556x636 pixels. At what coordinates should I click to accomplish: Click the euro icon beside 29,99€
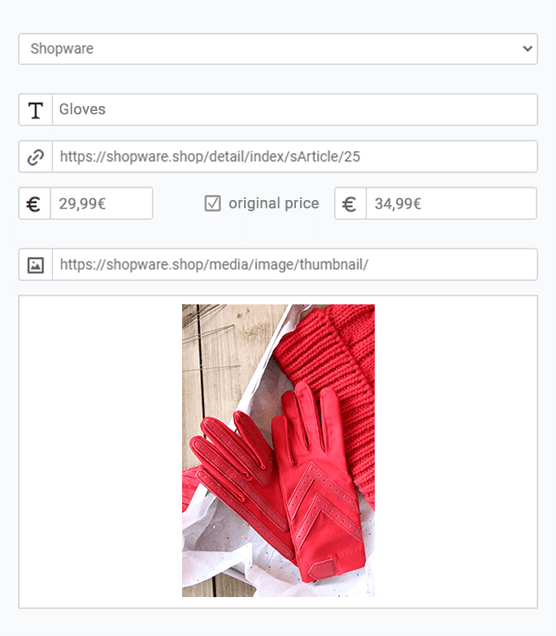(34, 204)
